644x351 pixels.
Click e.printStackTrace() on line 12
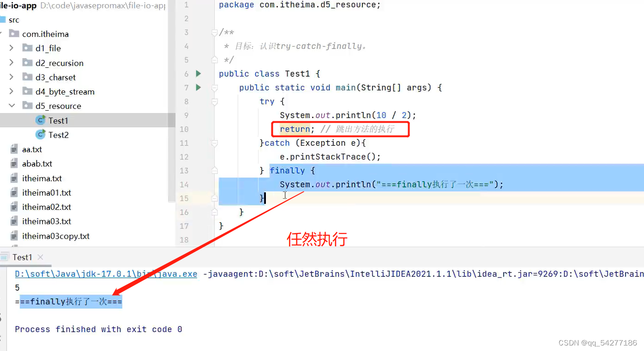click(330, 157)
